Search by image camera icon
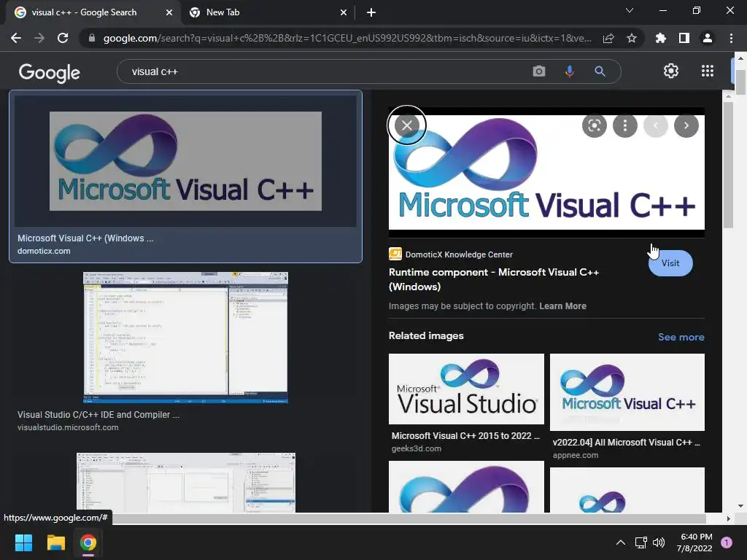The width and height of the screenshot is (747, 560). tap(539, 71)
